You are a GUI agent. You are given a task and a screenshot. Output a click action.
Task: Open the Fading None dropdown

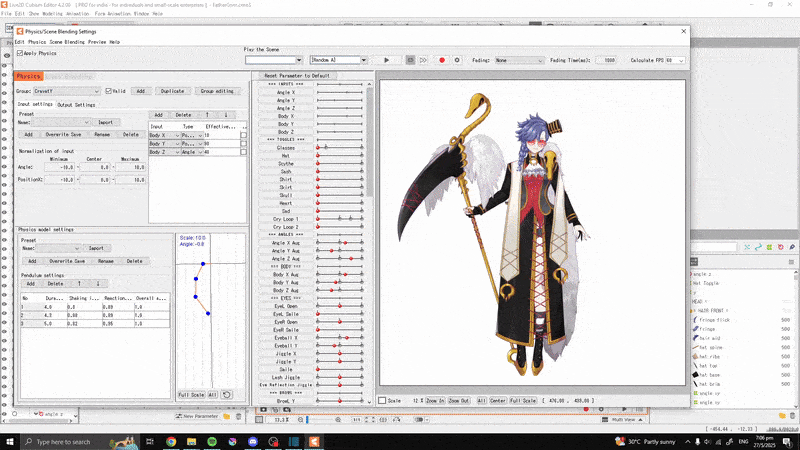pos(519,60)
